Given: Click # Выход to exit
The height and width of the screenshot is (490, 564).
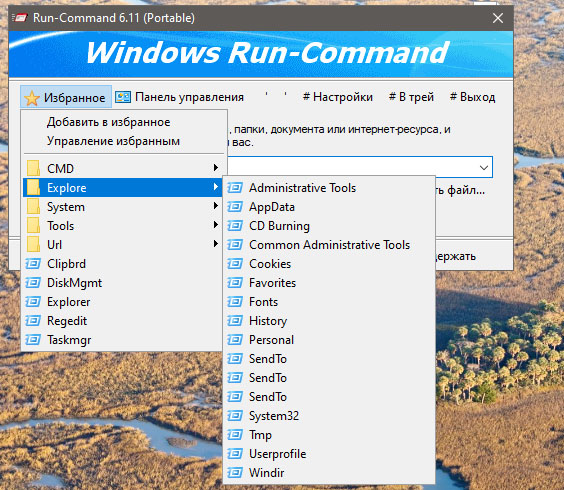Looking at the screenshot, I should coord(473,97).
